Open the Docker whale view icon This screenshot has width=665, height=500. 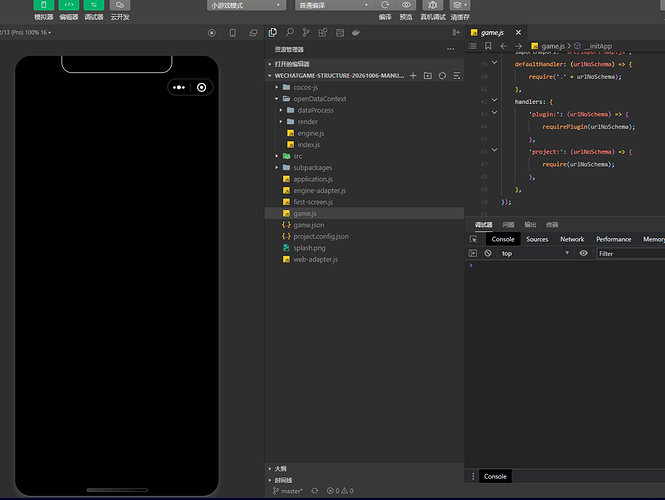coord(356,33)
